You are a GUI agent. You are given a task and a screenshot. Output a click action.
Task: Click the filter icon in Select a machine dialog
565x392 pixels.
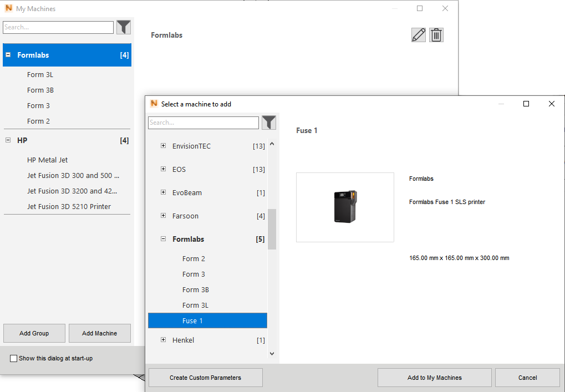pos(269,123)
